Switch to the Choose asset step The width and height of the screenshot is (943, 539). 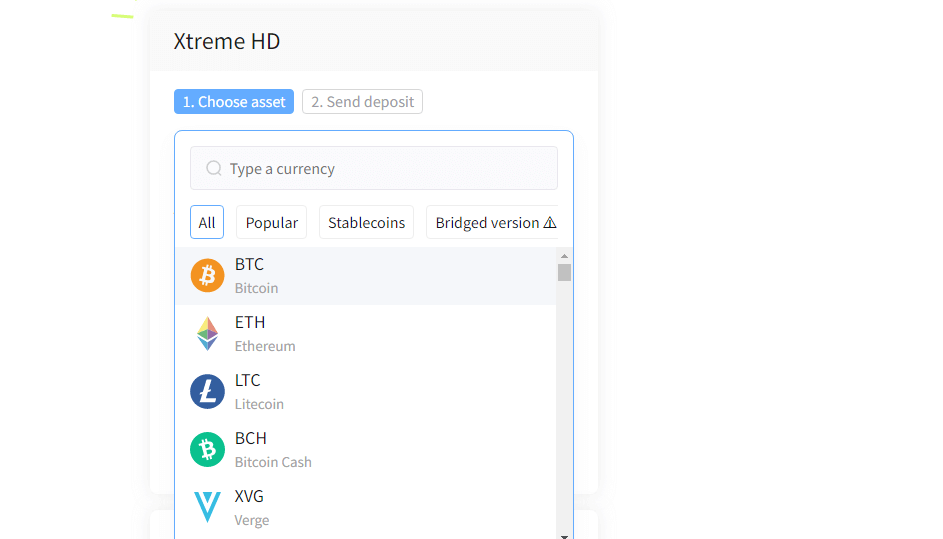click(234, 102)
